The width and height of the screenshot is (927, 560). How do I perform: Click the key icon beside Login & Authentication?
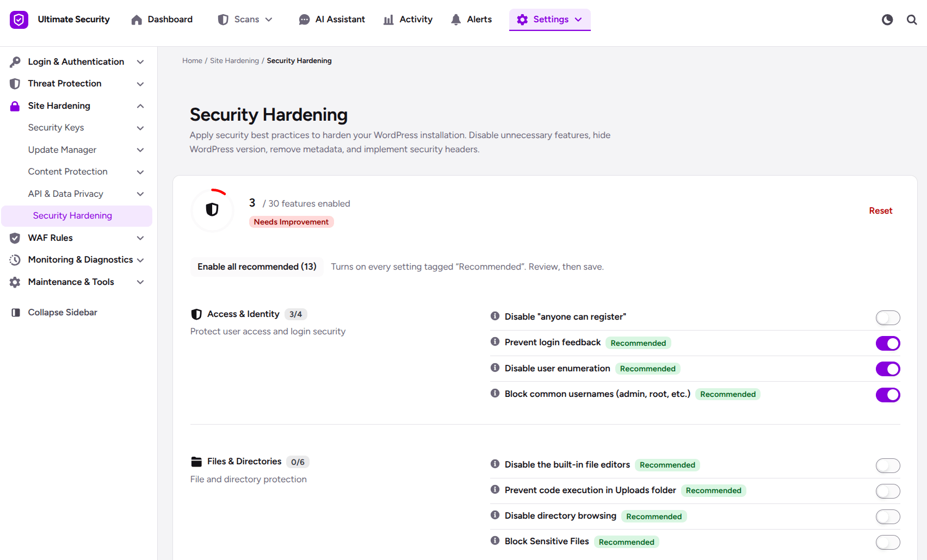[x=15, y=62]
